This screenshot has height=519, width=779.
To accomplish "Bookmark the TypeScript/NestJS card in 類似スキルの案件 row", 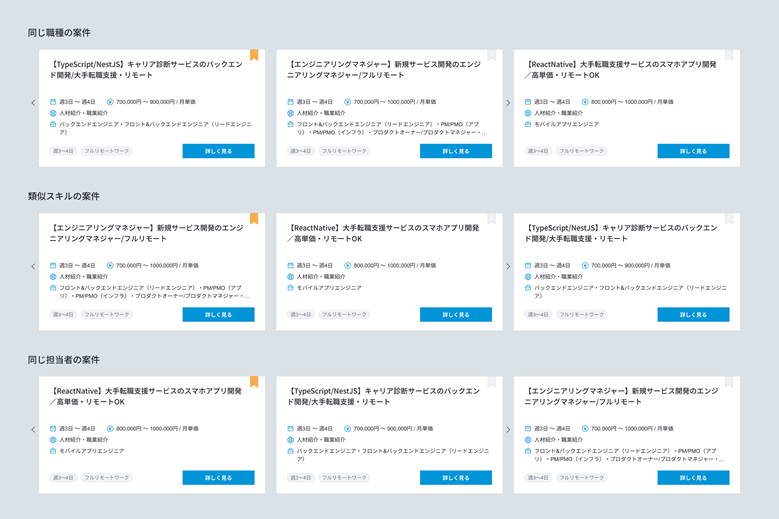I will tap(729, 219).
